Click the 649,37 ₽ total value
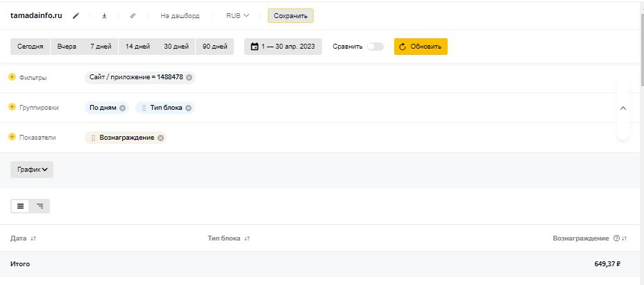The height and width of the screenshot is (285, 644). point(607,264)
